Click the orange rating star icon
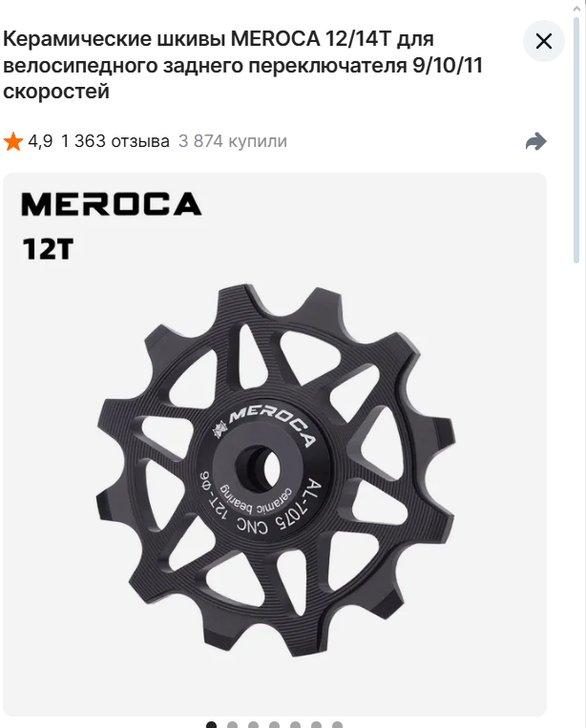The height and width of the screenshot is (728, 586). (x=13, y=141)
